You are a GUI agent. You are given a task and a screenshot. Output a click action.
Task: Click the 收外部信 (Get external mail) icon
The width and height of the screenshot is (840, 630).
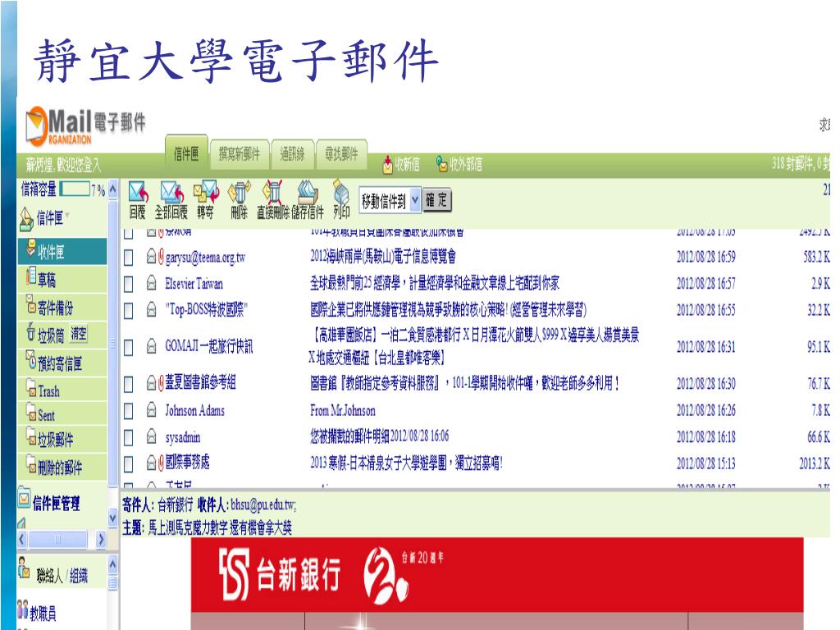tap(441, 164)
